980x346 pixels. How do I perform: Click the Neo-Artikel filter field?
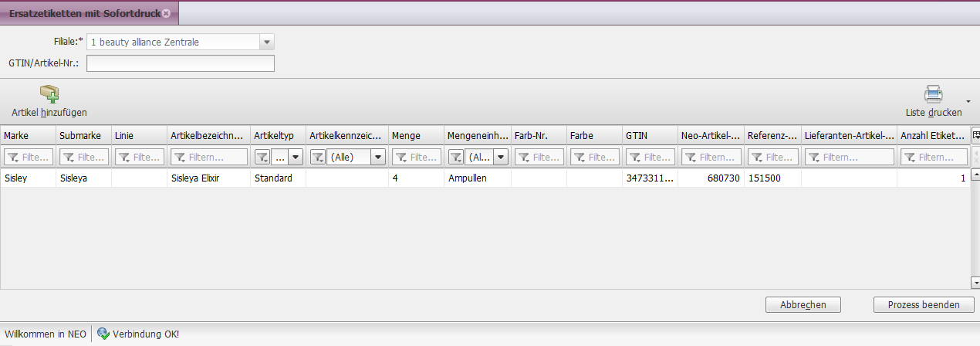pos(711,157)
